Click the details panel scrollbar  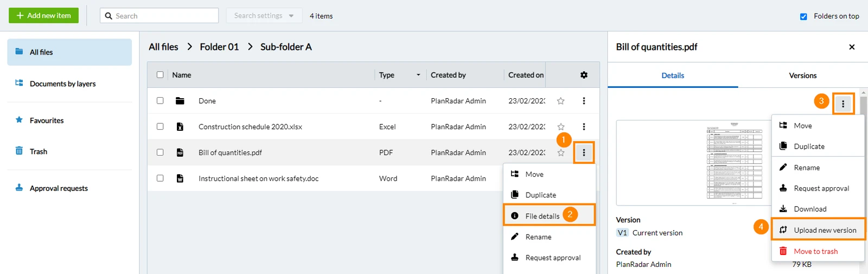[x=863, y=182]
